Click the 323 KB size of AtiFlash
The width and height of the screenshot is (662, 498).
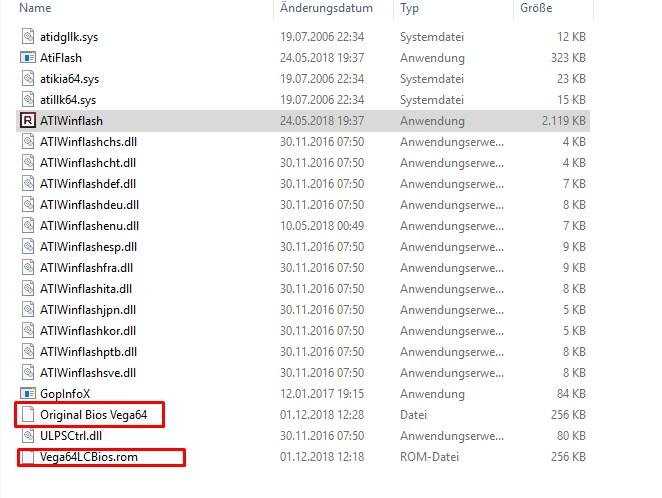coord(568,58)
